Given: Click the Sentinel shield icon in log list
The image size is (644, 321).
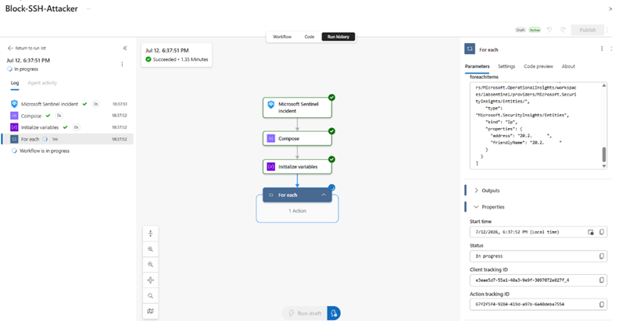Looking at the screenshot, I should pos(14,104).
